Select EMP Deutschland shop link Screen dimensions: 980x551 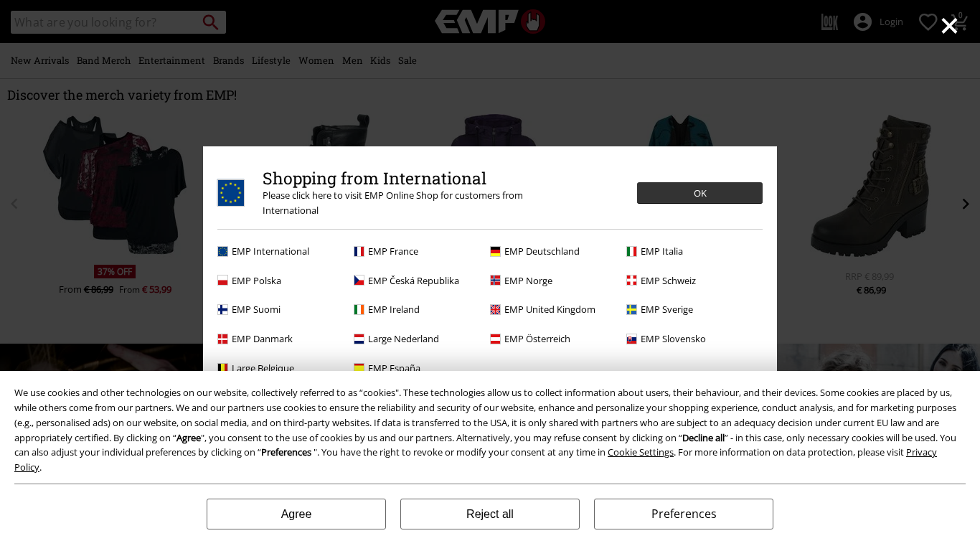[542, 251]
